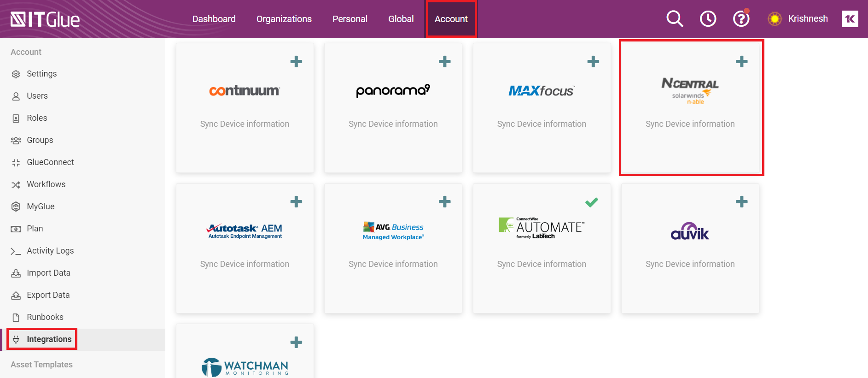Screen dimensions: 868x378
Task: Go to Settings in sidebar
Action: pos(41,74)
